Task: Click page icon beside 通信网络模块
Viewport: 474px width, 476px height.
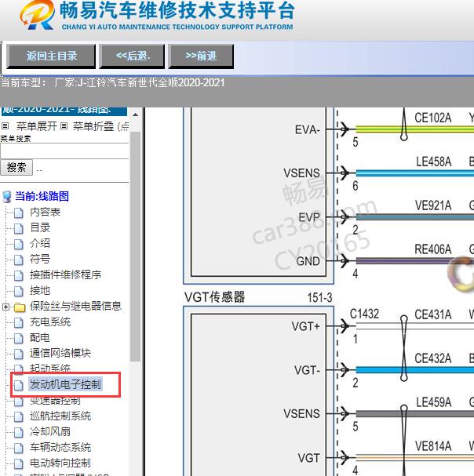Action: (19, 354)
